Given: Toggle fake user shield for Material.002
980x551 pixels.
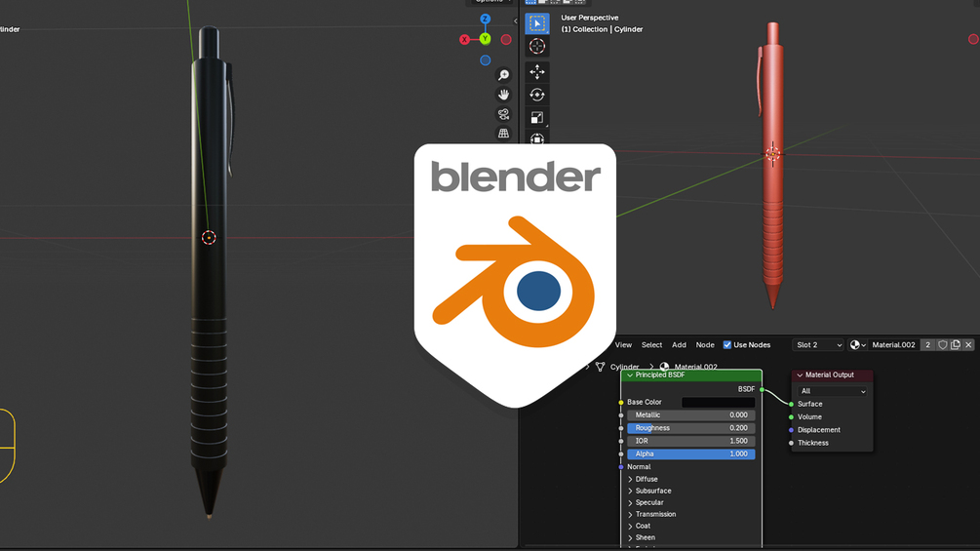Looking at the screenshot, I should [x=943, y=345].
